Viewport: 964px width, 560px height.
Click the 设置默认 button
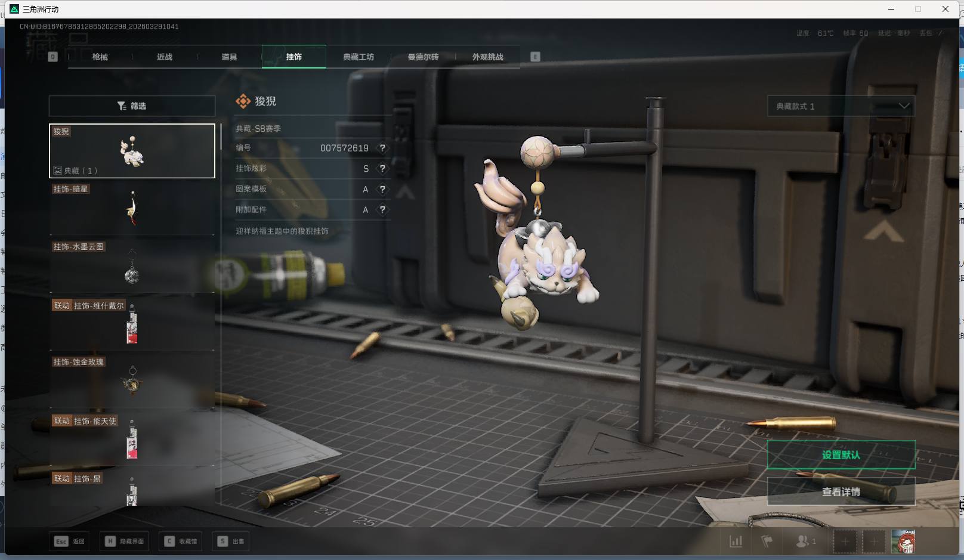point(841,455)
